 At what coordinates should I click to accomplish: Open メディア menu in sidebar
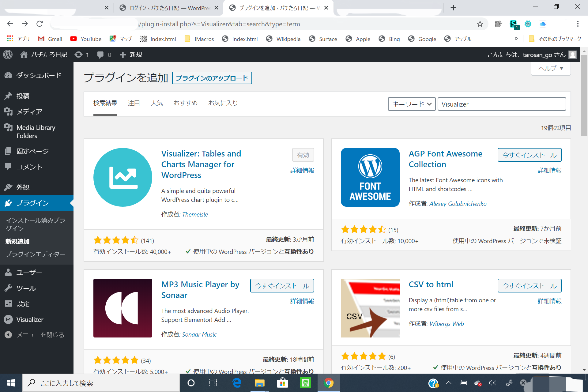37,111
